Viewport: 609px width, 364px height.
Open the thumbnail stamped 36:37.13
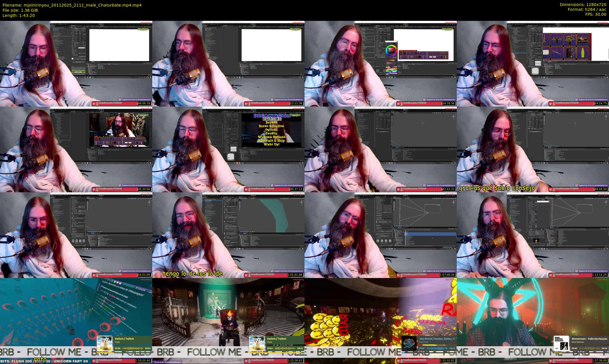point(228,149)
